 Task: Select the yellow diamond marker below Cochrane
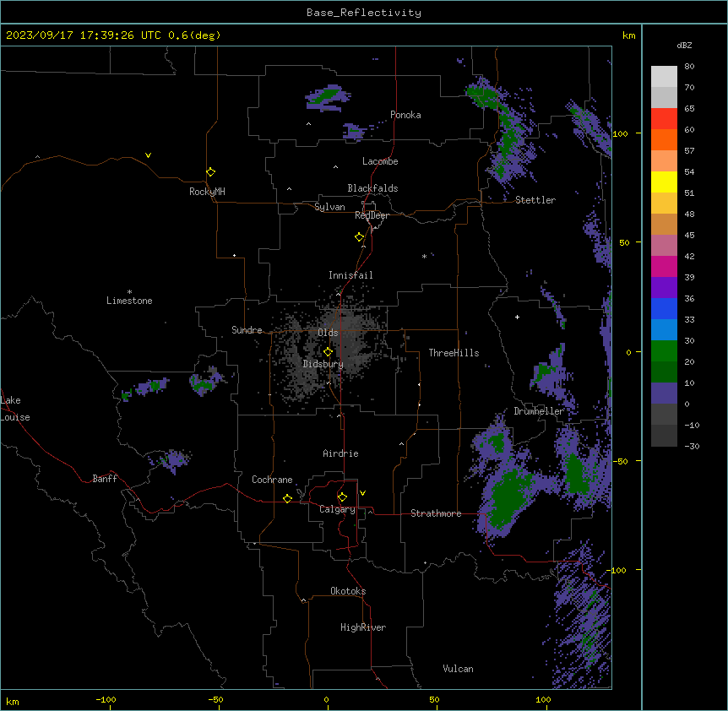click(x=287, y=498)
